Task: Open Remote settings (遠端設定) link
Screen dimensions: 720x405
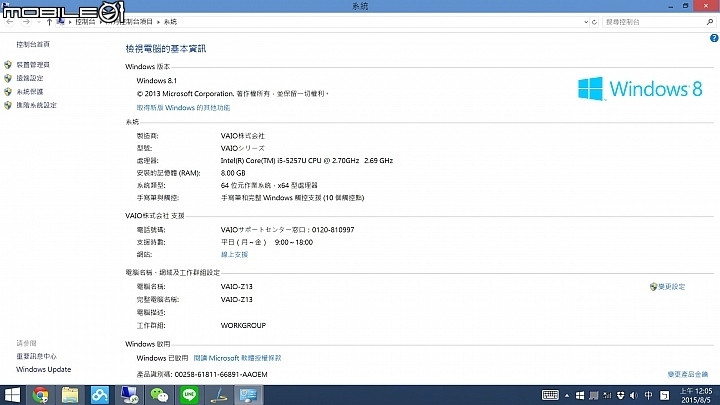Action: [x=30, y=78]
